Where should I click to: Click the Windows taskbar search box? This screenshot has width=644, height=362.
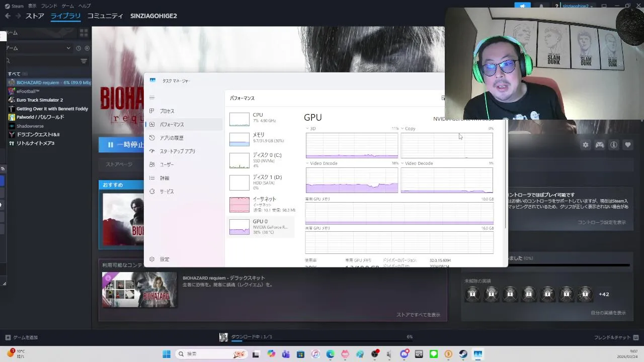(211, 354)
